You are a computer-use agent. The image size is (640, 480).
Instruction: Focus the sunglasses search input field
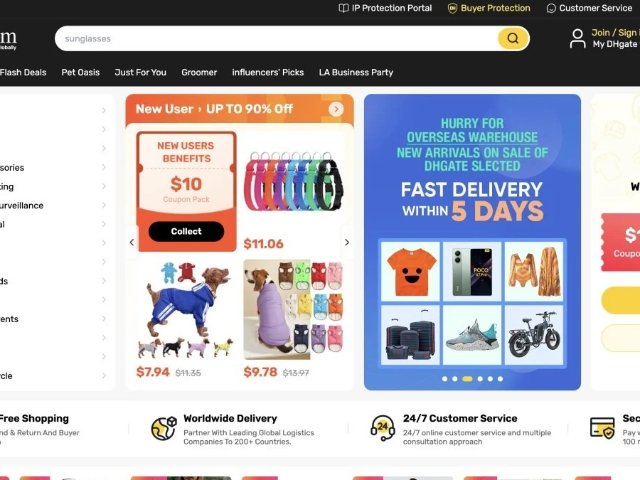pos(276,39)
